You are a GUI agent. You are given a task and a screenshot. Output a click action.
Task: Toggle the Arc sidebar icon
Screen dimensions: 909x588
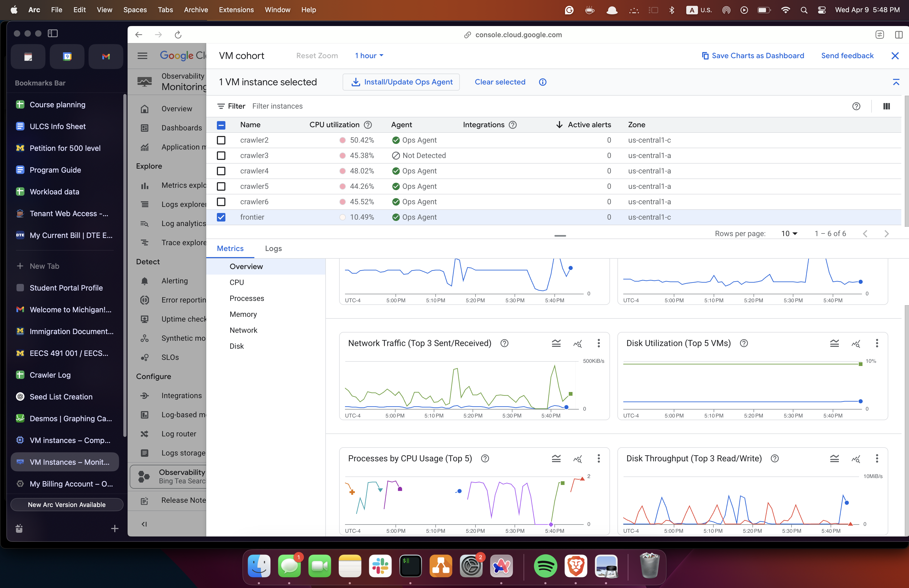(53, 33)
